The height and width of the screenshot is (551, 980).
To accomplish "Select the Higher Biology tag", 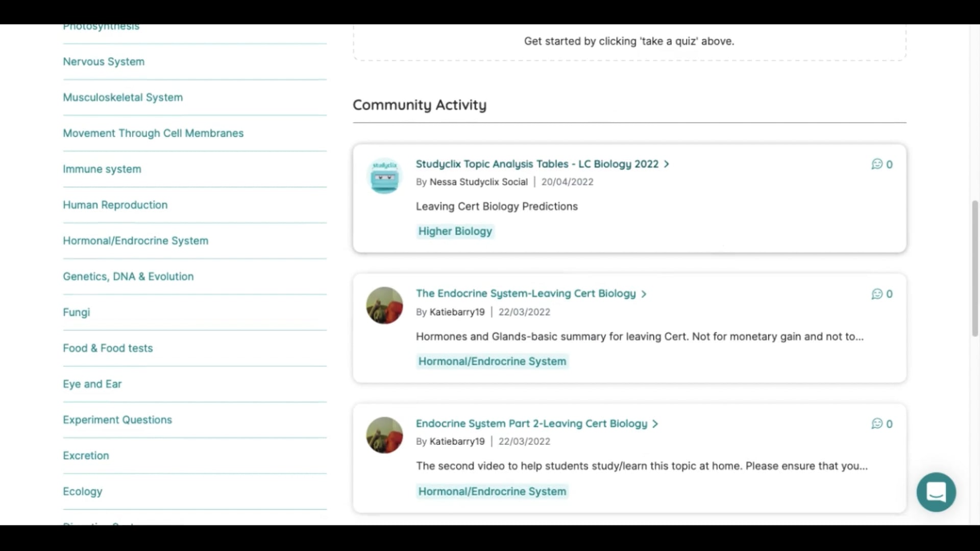I will coord(455,231).
